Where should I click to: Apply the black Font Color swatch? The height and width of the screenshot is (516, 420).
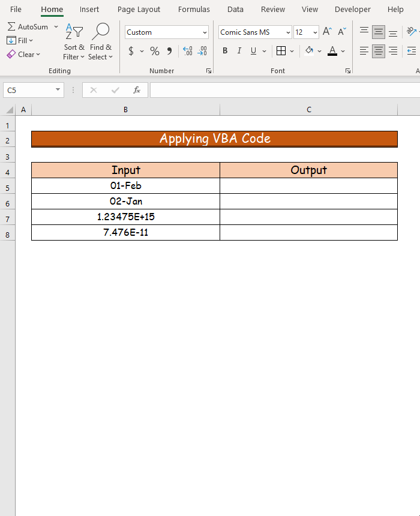tap(332, 51)
